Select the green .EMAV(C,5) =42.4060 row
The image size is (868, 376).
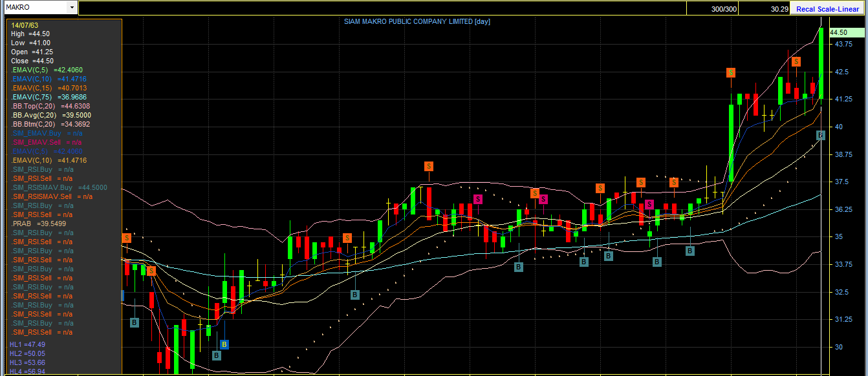47,70
